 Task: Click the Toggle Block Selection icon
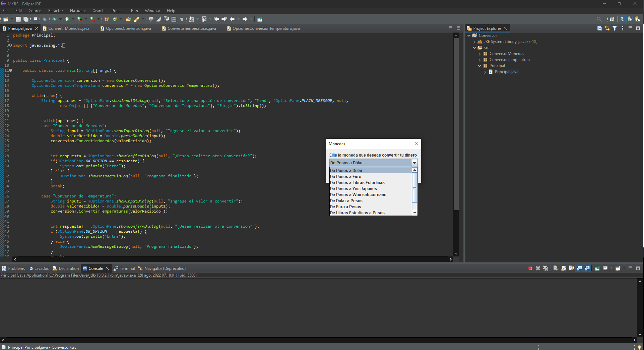coord(174,19)
